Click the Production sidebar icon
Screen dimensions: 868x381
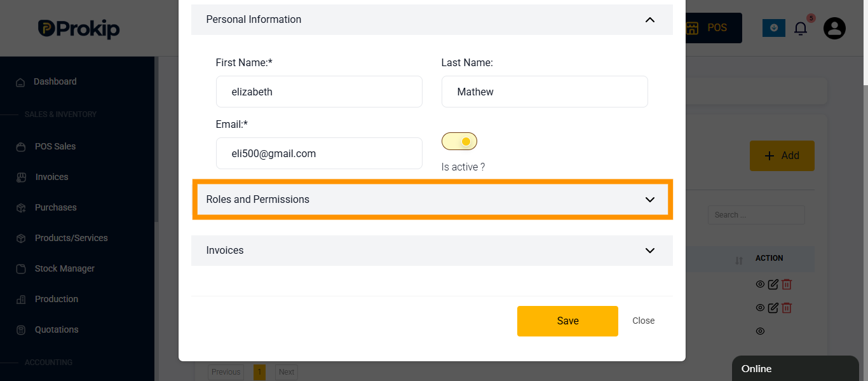coord(21,299)
